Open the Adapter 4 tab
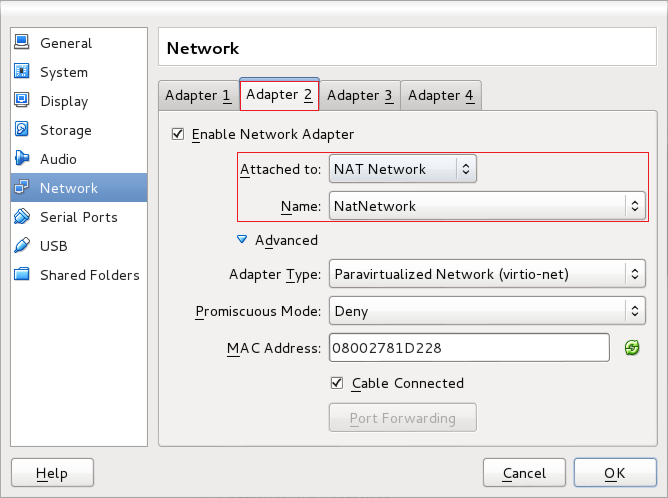Screen dimensions: 668x498 click(441, 95)
